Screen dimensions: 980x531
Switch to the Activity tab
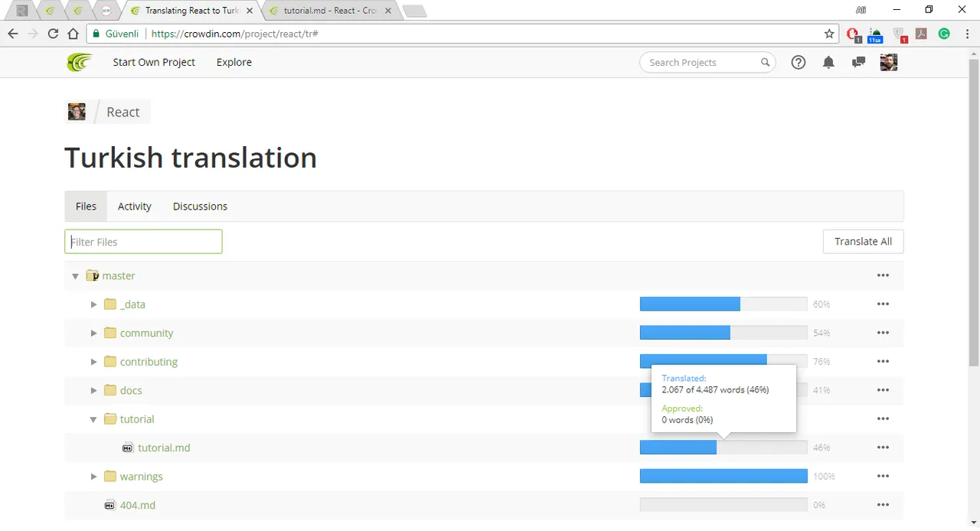click(x=135, y=207)
